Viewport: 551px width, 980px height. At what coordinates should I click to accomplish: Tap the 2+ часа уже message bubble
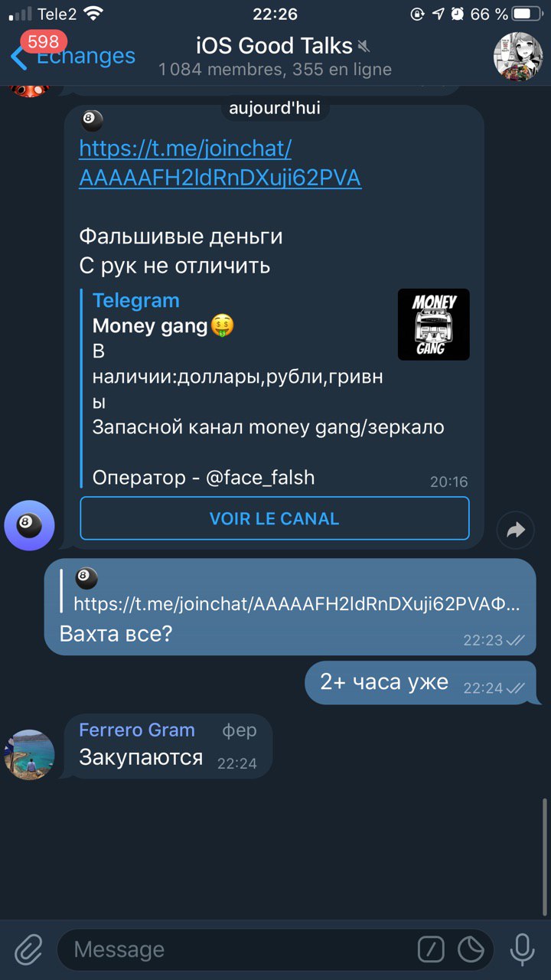pos(421,682)
